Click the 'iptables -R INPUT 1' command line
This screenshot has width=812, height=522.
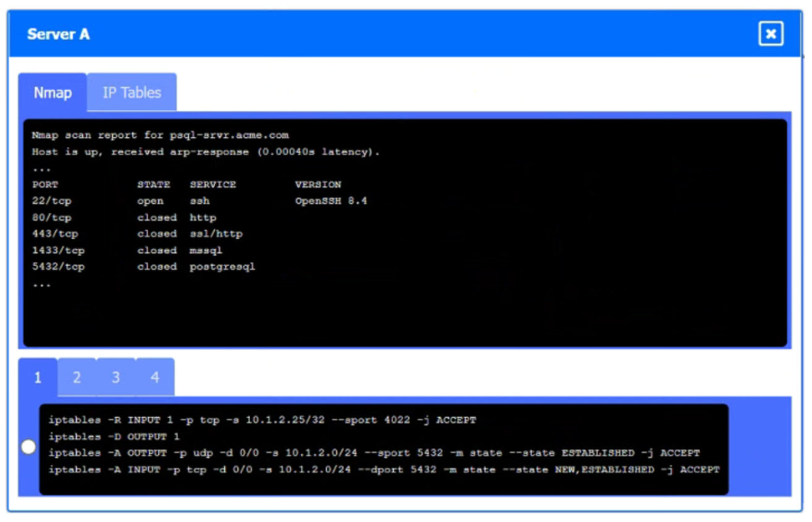tap(262, 420)
